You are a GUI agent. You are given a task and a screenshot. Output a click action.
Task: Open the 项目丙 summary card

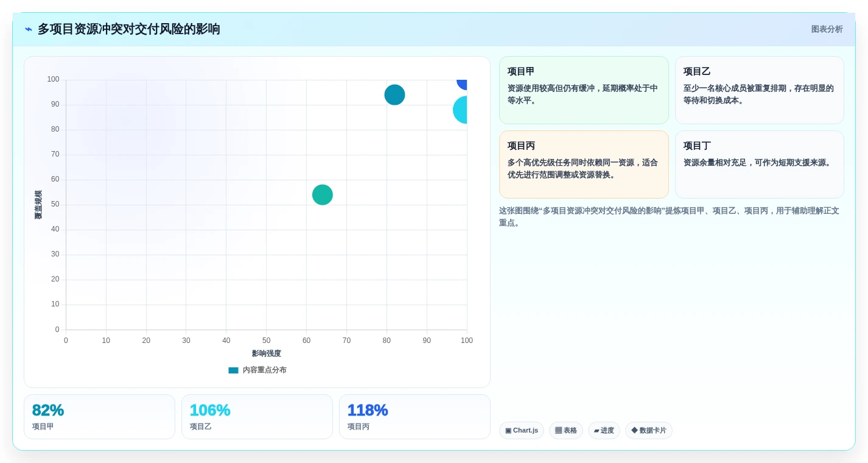(x=584, y=164)
